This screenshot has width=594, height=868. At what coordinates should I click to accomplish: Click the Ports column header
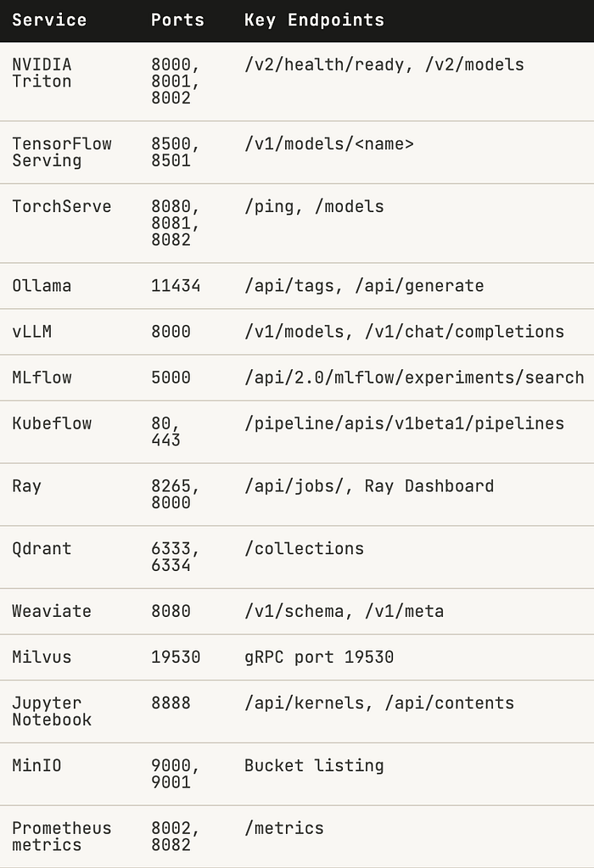pyautogui.click(x=177, y=20)
